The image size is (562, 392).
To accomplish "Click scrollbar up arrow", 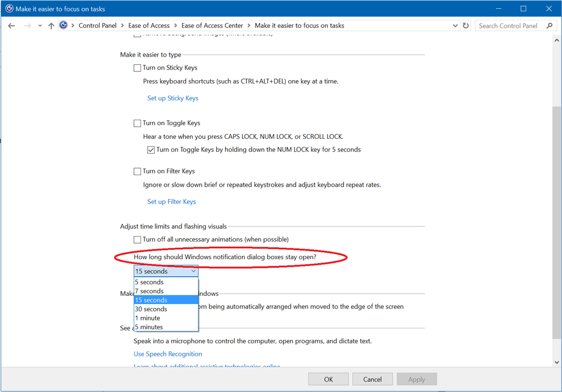I will pos(557,40).
